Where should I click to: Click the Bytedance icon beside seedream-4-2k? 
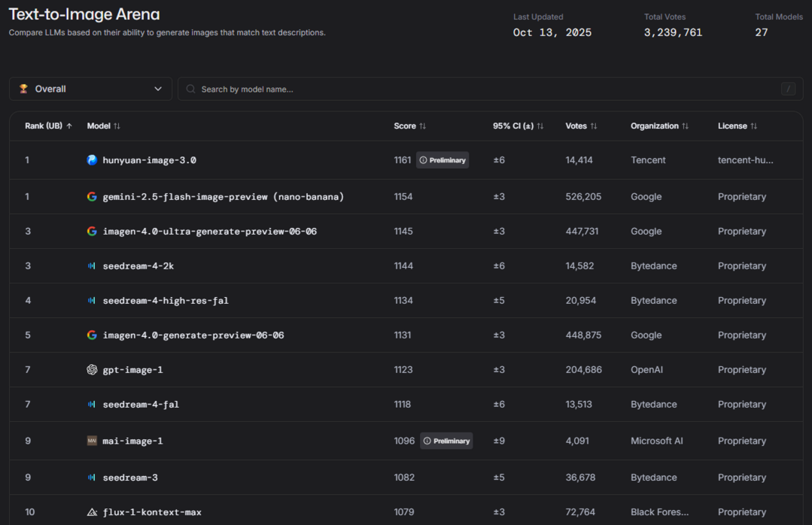tap(92, 266)
